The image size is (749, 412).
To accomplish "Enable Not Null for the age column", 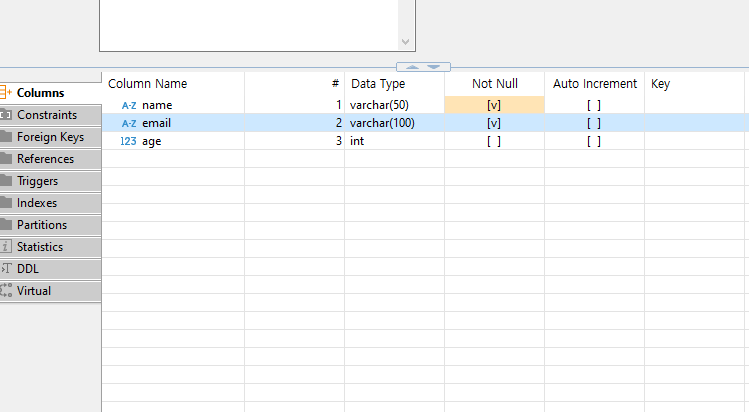I will (x=494, y=141).
